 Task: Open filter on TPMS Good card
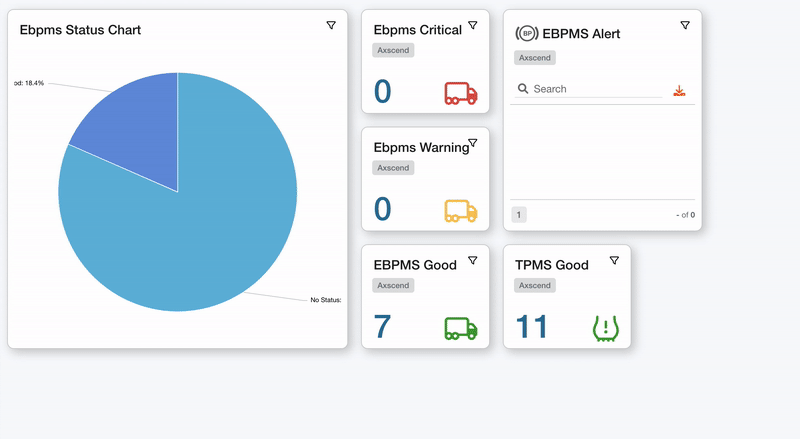pyautogui.click(x=614, y=261)
